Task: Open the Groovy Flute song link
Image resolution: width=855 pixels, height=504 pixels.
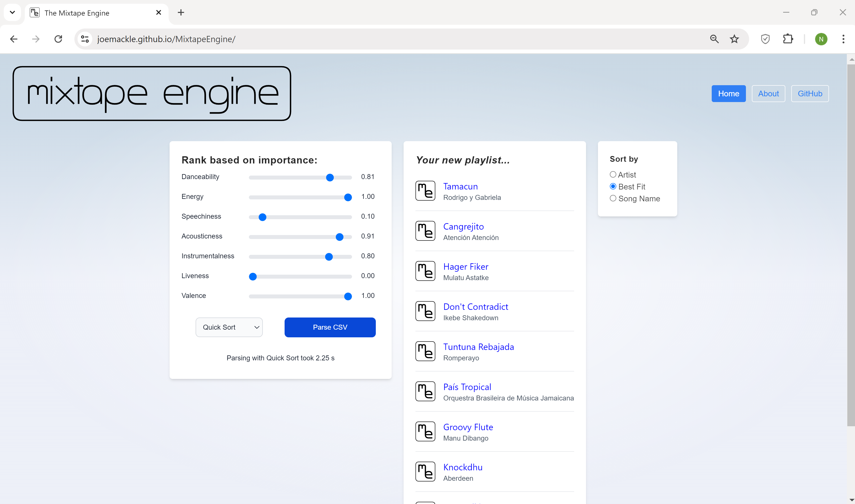Action: coord(468,427)
